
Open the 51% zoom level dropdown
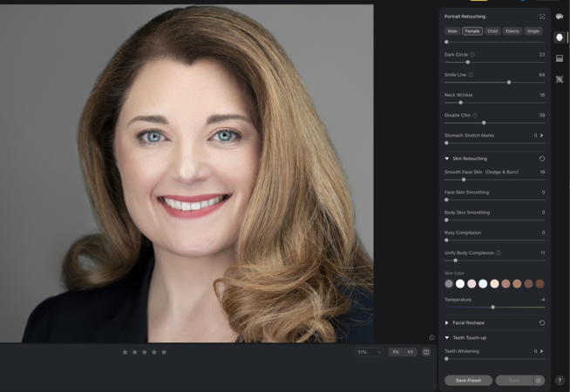point(369,352)
